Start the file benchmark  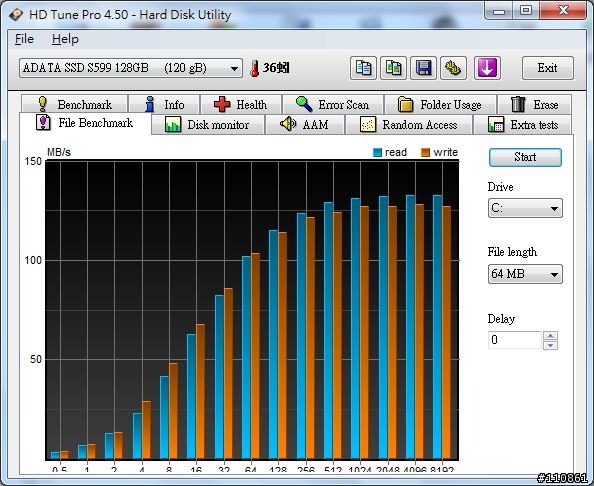pos(525,157)
